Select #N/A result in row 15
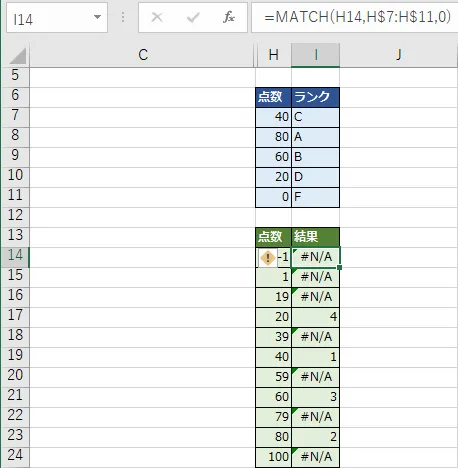The image size is (458, 468). click(316, 277)
